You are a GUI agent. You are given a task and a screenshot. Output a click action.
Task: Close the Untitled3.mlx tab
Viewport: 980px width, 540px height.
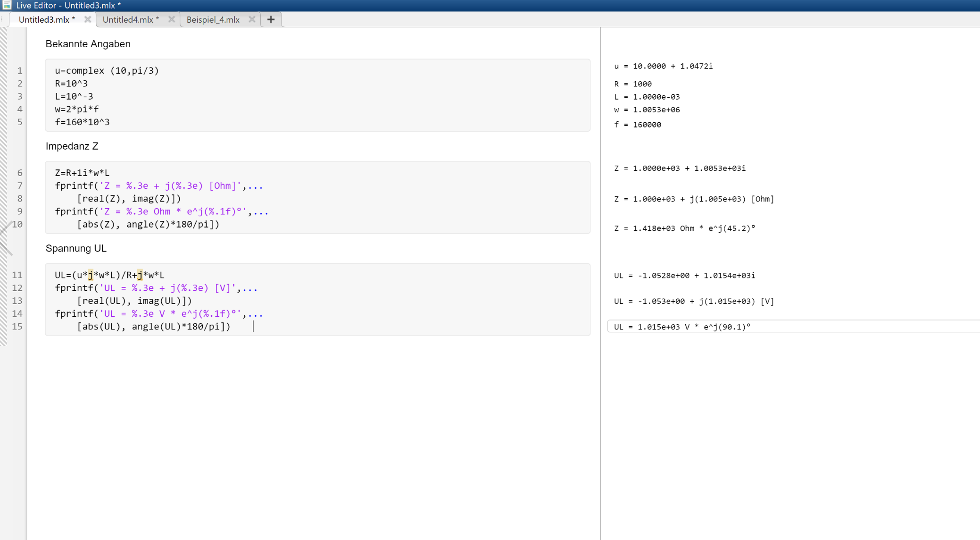[87, 19]
